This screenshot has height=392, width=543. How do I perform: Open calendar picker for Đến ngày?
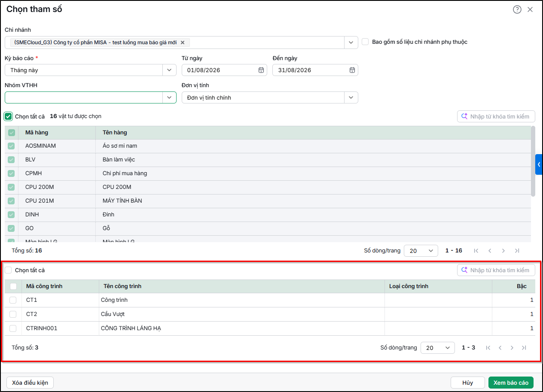pyautogui.click(x=352, y=70)
